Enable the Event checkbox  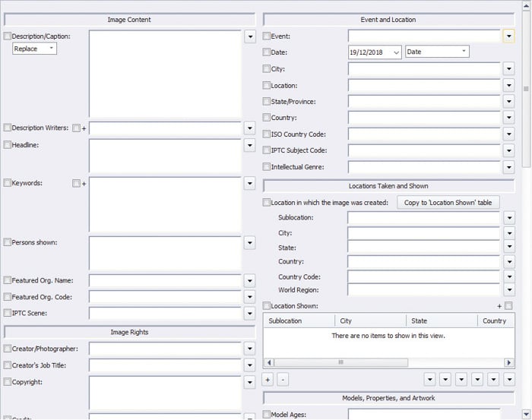(x=266, y=36)
